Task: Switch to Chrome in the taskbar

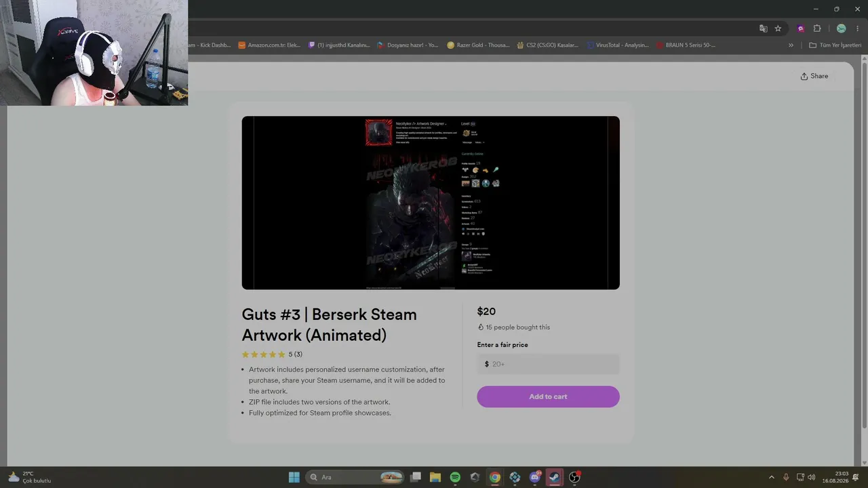Action: (495, 477)
